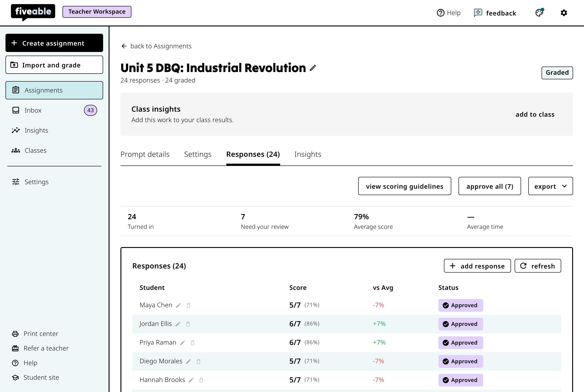Open Student site link

coord(36,377)
